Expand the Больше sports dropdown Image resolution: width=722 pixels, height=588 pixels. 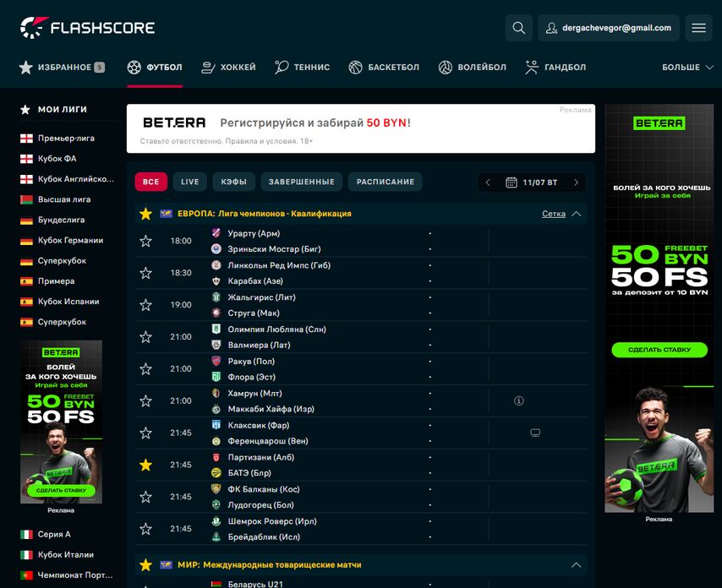pyautogui.click(x=687, y=68)
